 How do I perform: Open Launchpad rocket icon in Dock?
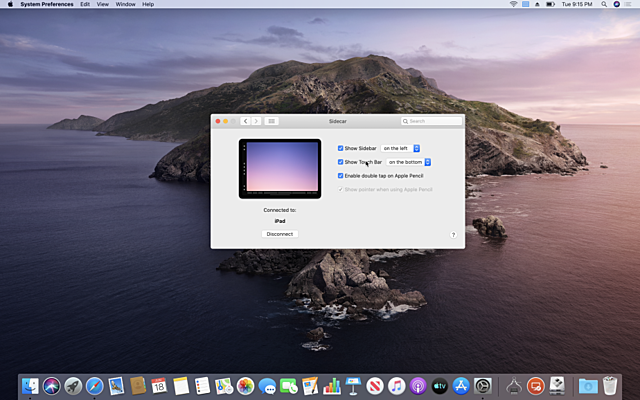73,386
